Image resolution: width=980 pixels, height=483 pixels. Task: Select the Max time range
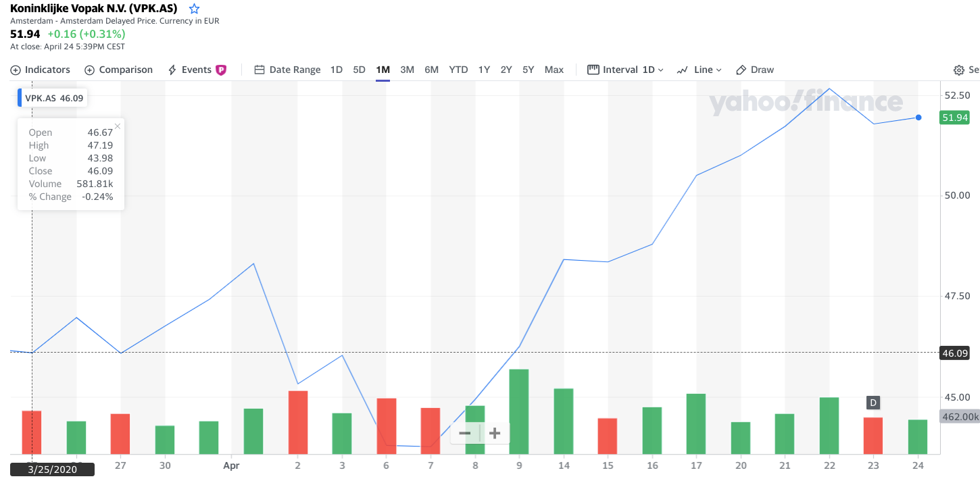tap(554, 70)
